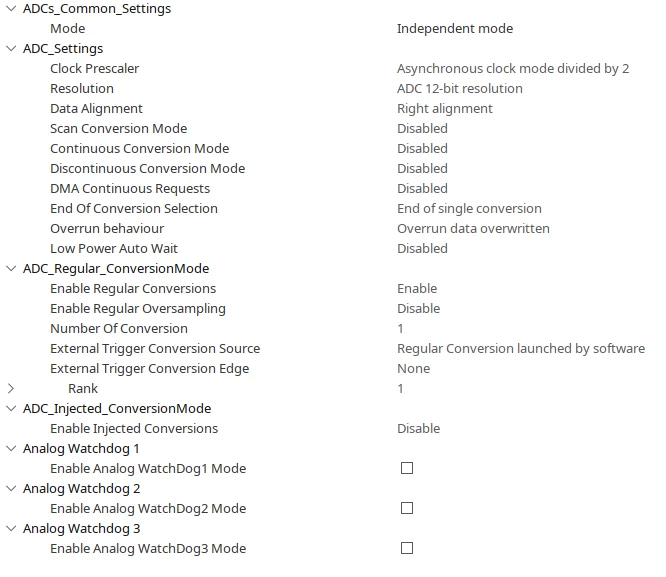Collapse ADC_Injected_ConversionMode section
This screenshot has width=666, height=577.
coord(11,408)
